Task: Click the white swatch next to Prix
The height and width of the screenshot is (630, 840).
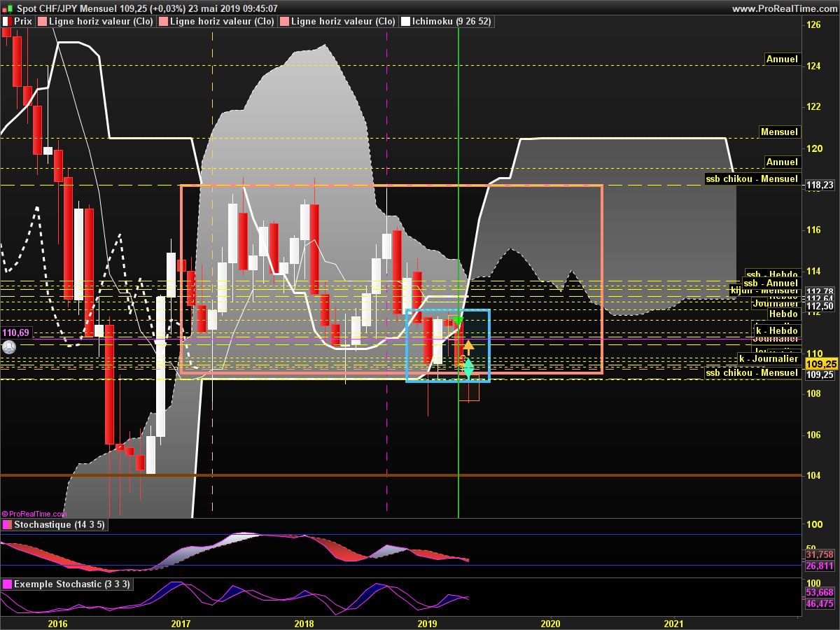Action: point(7,22)
